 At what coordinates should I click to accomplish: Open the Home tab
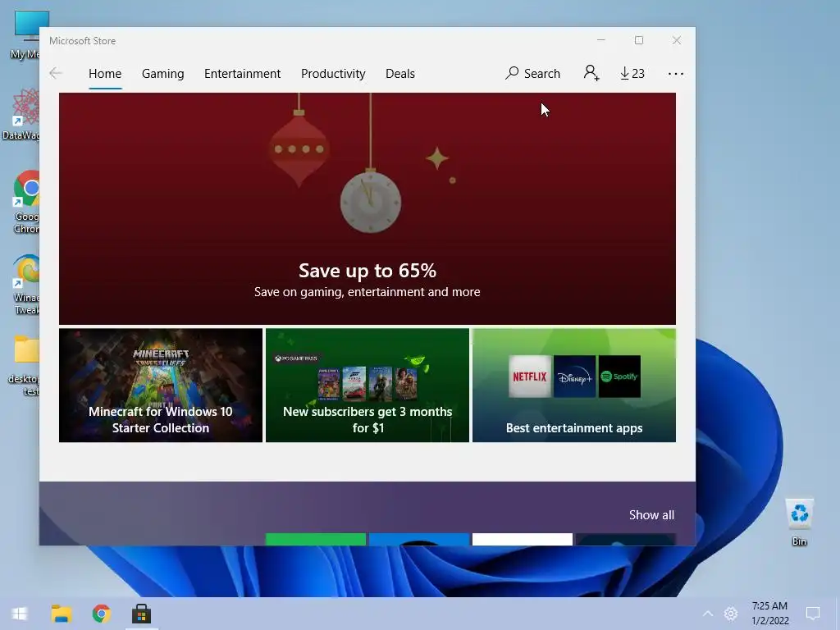coord(105,73)
